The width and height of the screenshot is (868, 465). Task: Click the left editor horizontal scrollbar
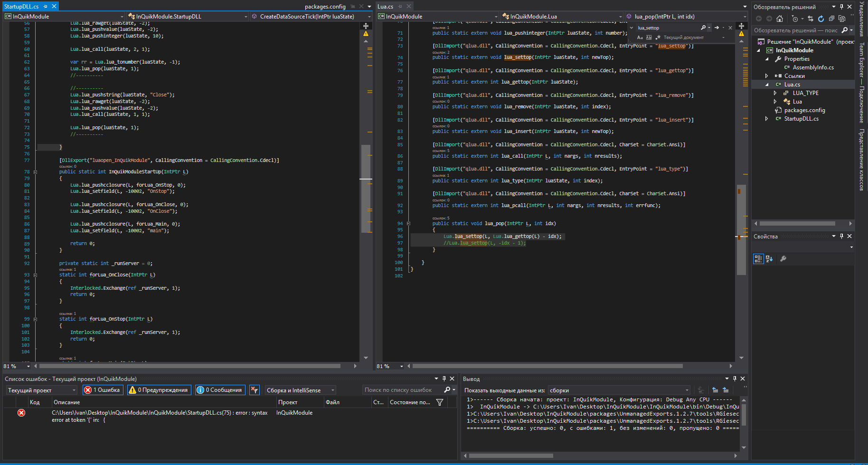tap(190, 366)
